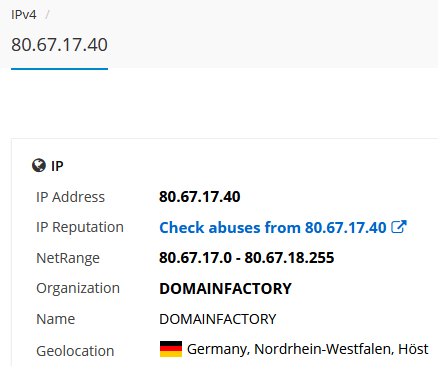The image size is (438, 366).
Task: Open Check abuses from 80.67.17.40 link
Action: click(x=272, y=228)
